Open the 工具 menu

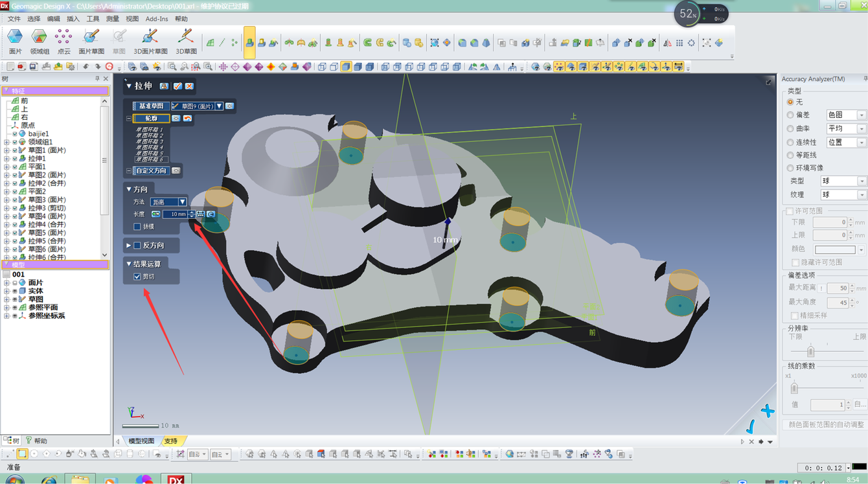(93, 19)
